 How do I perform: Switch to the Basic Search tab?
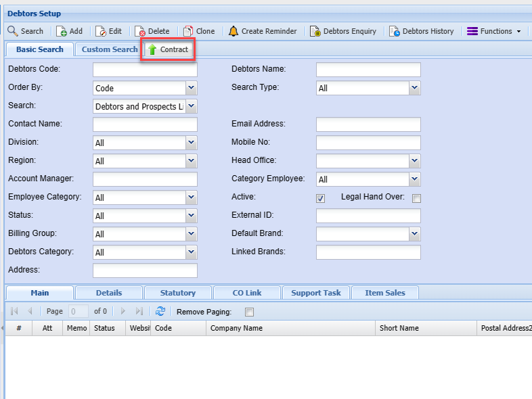point(40,49)
